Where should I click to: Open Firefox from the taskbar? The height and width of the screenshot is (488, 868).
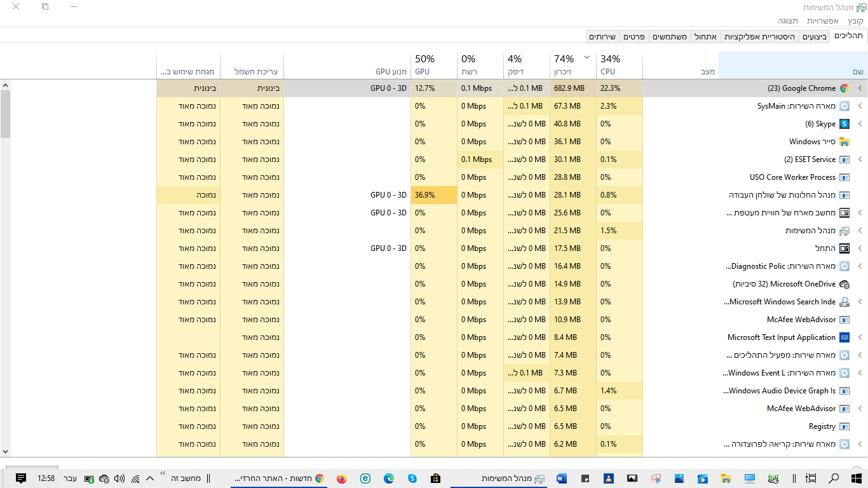click(x=342, y=478)
